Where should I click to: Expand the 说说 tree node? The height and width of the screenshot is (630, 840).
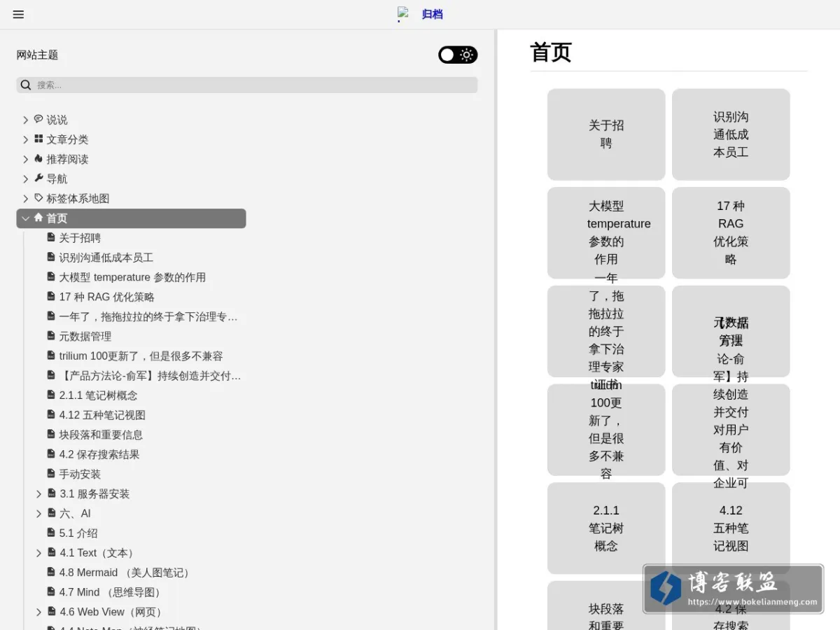coord(26,120)
